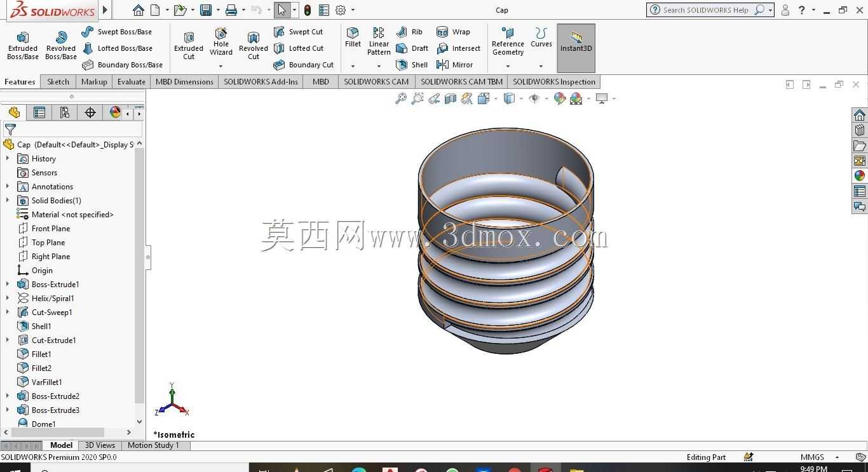This screenshot has width=868, height=472.
Task: Click the feature tree filter field
Action: coord(73,129)
